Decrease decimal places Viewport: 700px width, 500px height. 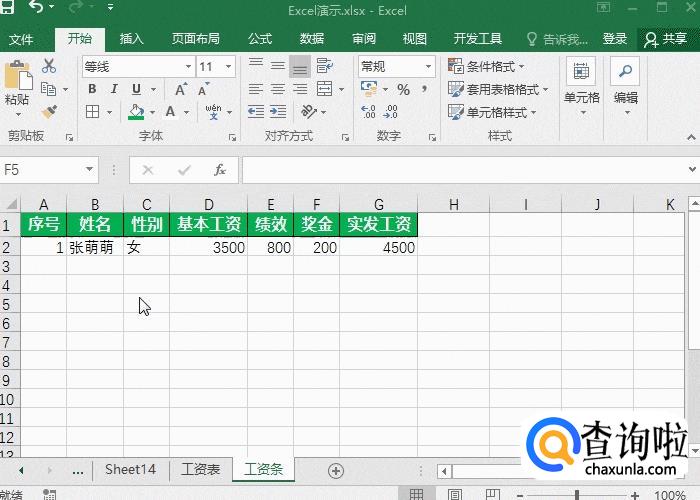(390, 112)
